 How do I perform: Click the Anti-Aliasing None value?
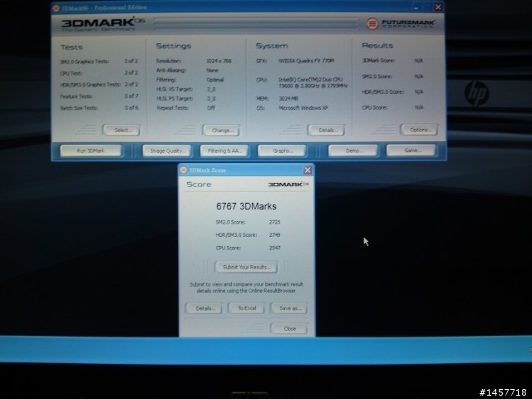click(x=213, y=70)
